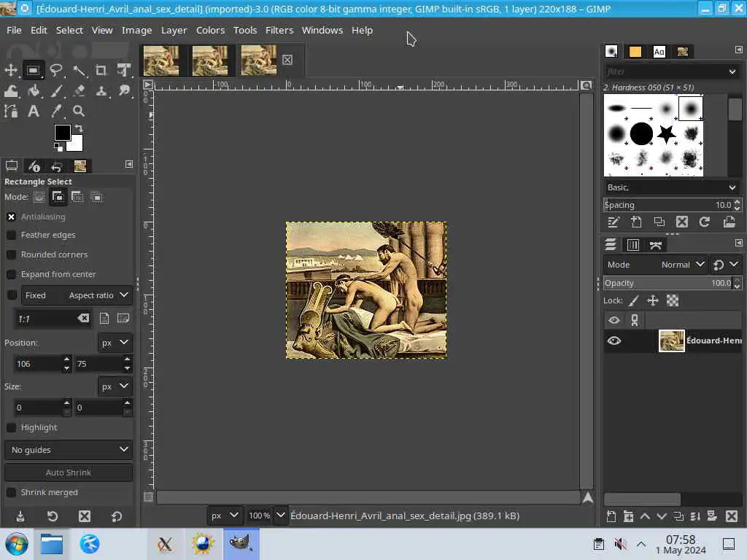
Task: Clear the 1:1 aspect ratio entry
Action: 83,318
